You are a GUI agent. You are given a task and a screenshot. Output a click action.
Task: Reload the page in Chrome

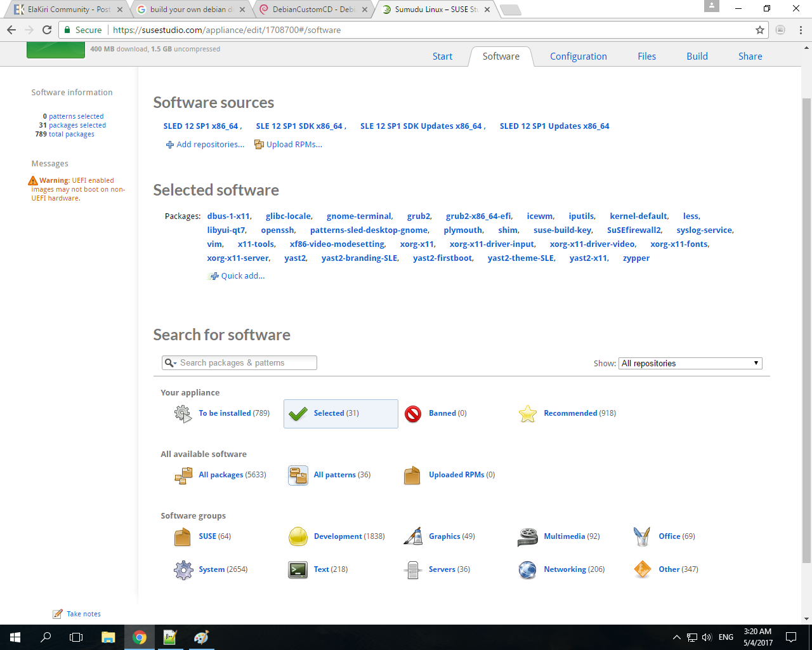pyautogui.click(x=47, y=30)
